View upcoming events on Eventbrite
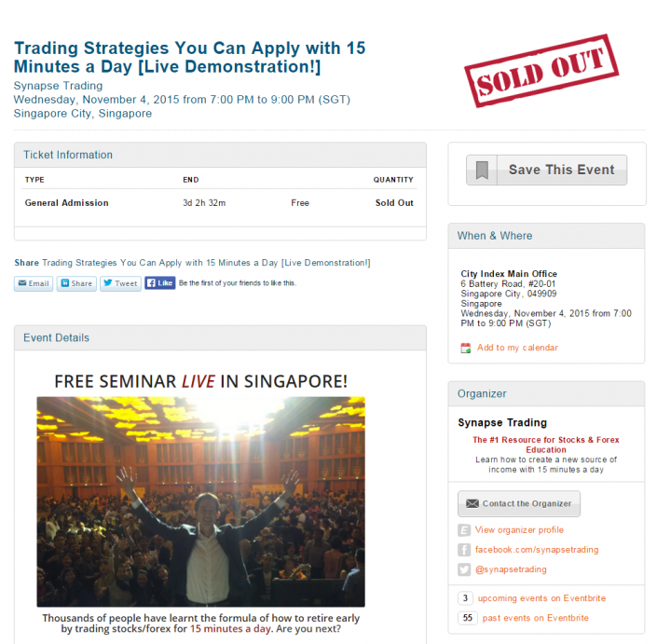The height and width of the screenshot is (644, 657). coord(541,598)
